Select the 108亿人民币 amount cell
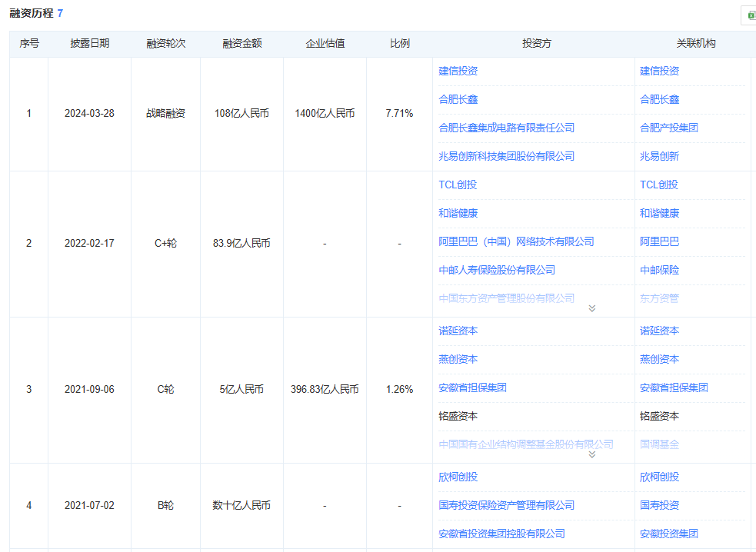The height and width of the screenshot is (552, 756). tap(242, 113)
